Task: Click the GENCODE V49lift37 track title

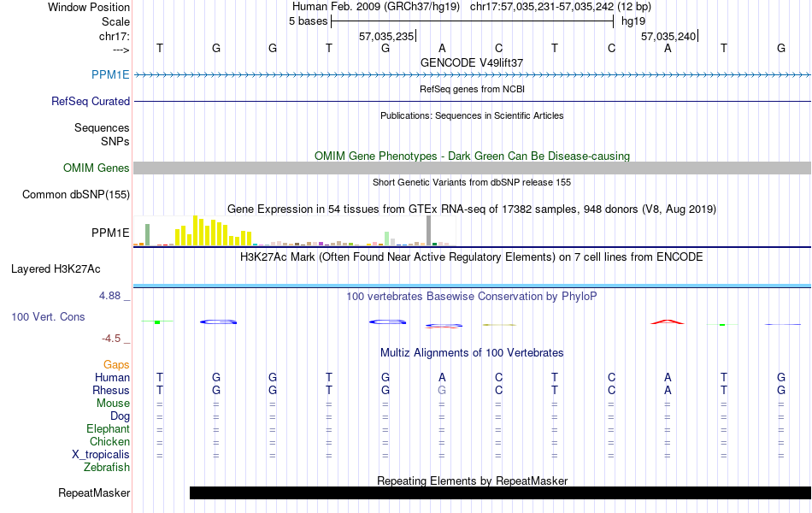Action: [x=472, y=62]
